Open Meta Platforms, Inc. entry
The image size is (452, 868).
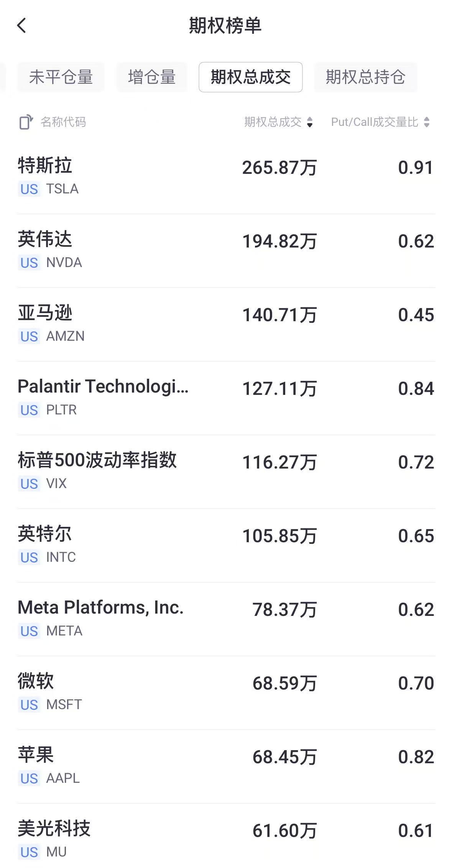226,619
